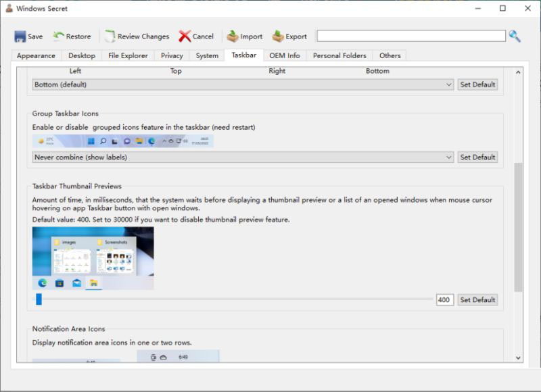Viewport: 541px width, 392px height.
Task: Switch to the Appearance tab
Action: tap(37, 55)
